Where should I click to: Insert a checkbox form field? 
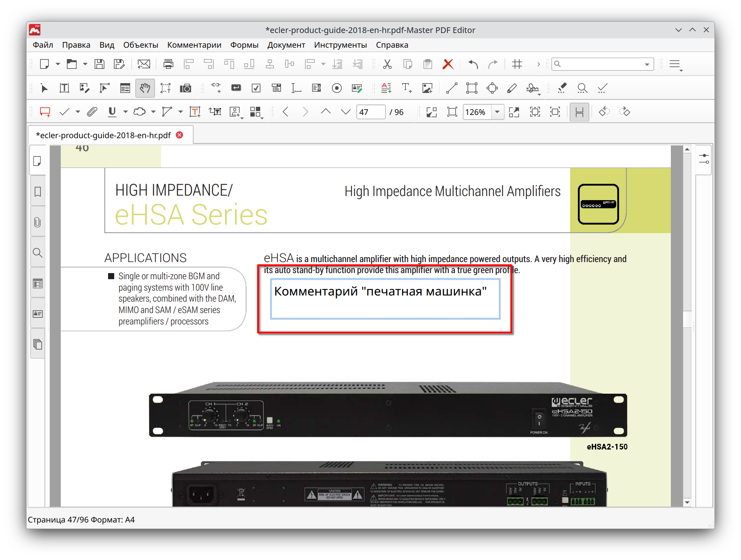coord(256,88)
